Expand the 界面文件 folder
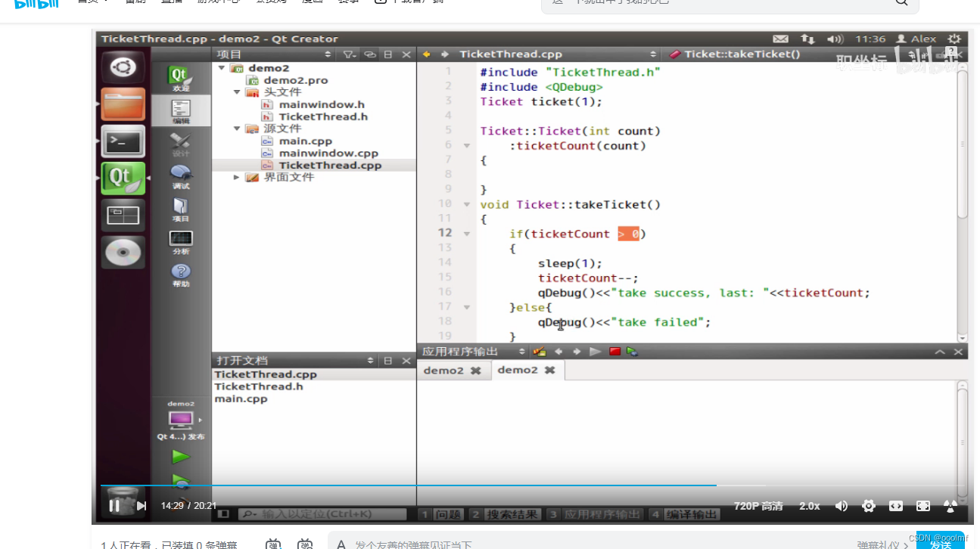 tap(237, 177)
